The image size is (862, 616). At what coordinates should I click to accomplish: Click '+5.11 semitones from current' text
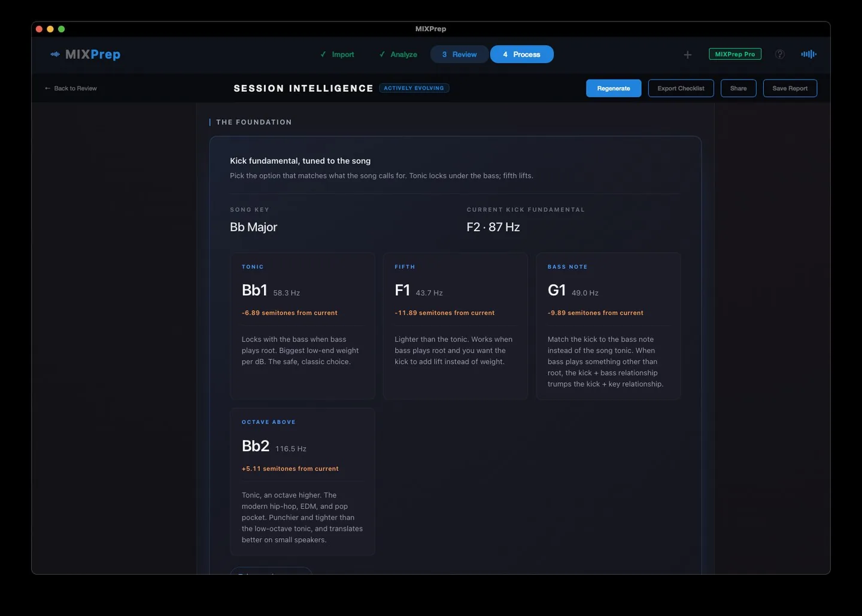(290, 469)
